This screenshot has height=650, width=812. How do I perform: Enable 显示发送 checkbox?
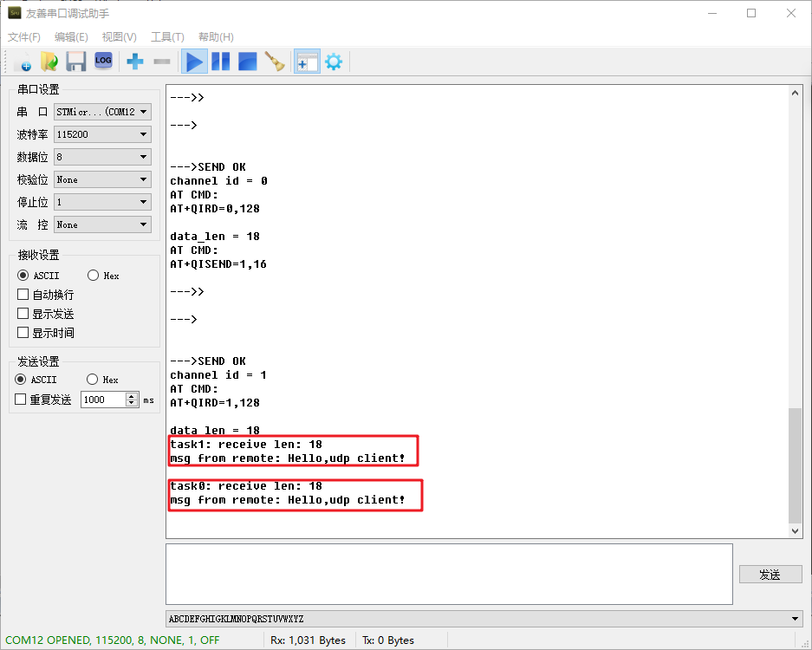pyautogui.click(x=23, y=314)
